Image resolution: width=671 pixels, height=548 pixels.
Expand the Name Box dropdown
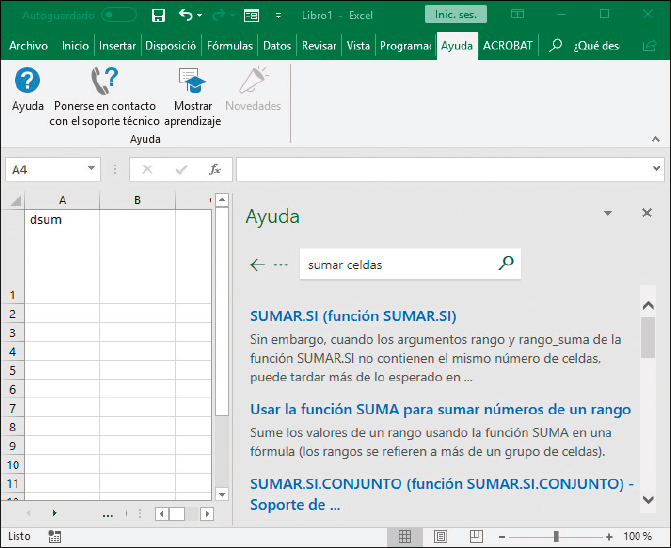(x=91, y=170)
